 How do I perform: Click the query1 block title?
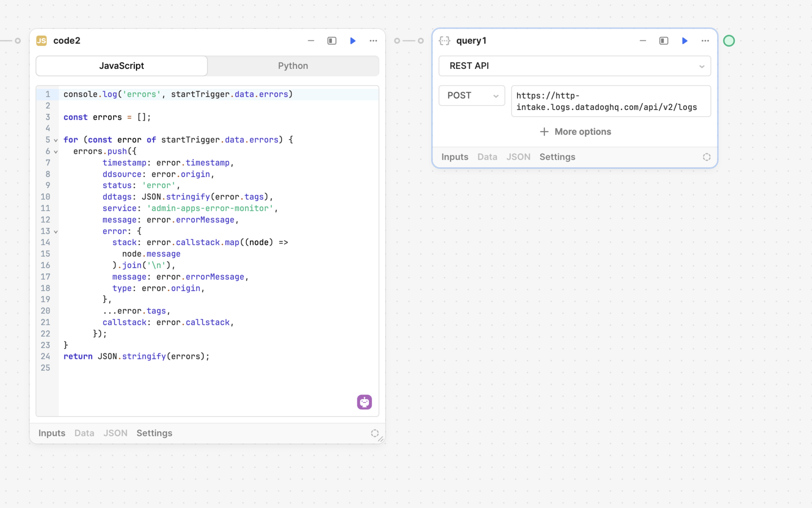[x=471, y=41]
